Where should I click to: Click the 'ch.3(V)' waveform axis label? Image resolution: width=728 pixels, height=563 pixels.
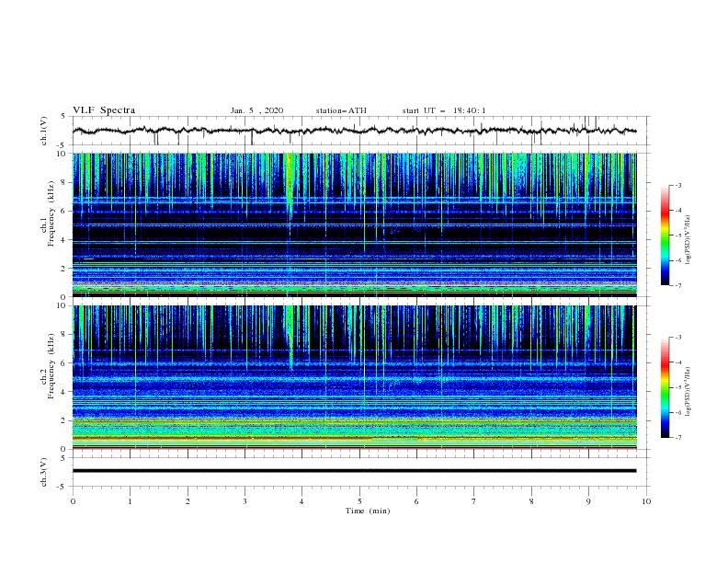coord(44,473)
